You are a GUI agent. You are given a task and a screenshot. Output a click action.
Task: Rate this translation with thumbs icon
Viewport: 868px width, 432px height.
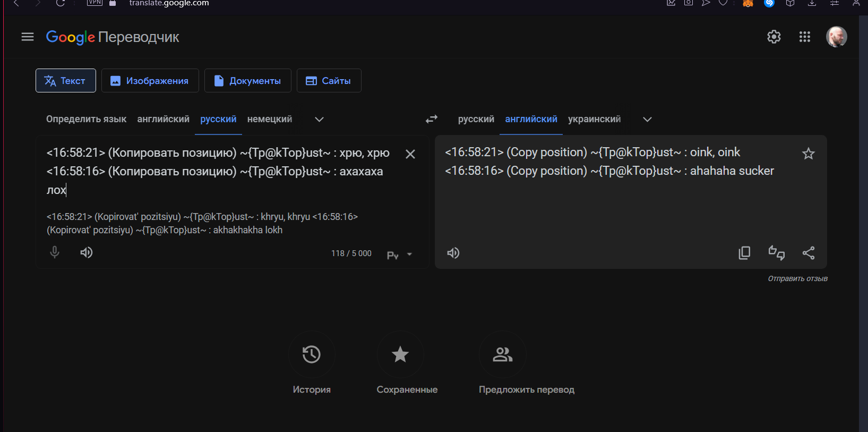tap(776, 253)
